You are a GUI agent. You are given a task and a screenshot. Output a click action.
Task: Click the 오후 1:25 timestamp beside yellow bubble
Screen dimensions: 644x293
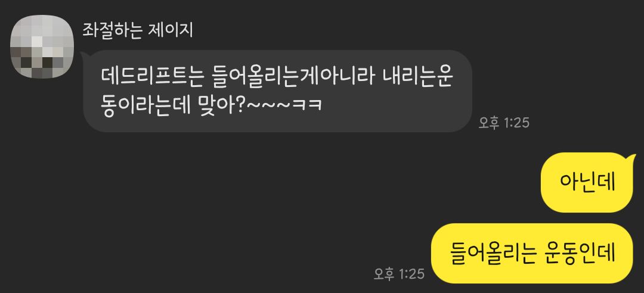coord(399,274)
